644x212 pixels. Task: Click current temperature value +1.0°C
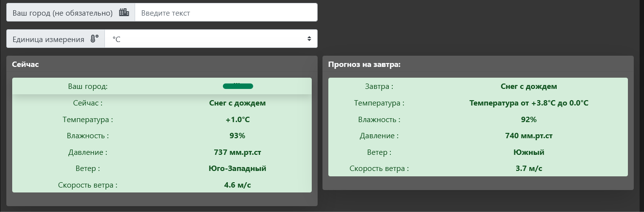(238, 119)
